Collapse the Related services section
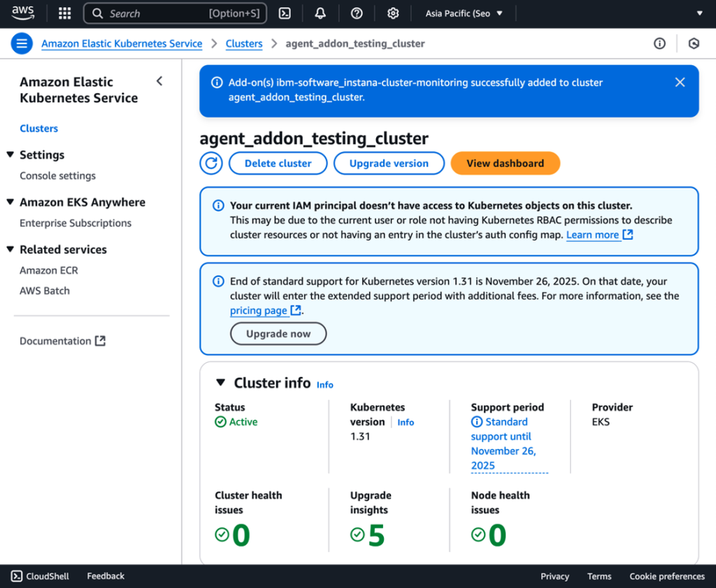 [x=10, y=250]
